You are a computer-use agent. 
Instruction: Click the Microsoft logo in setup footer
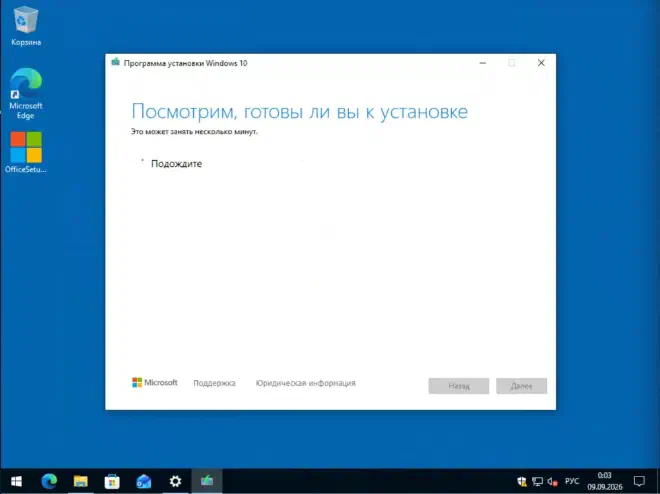[x=154, y=382]
